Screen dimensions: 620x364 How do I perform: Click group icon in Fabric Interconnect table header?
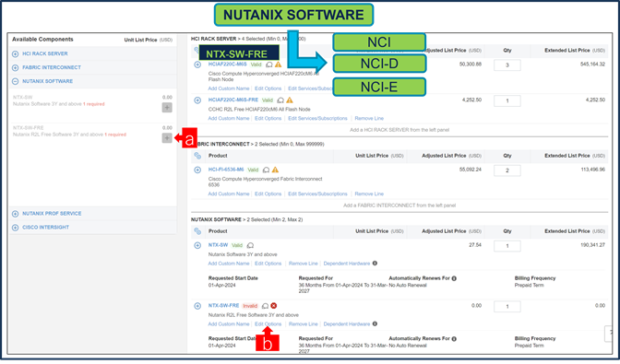coord(197,156)
